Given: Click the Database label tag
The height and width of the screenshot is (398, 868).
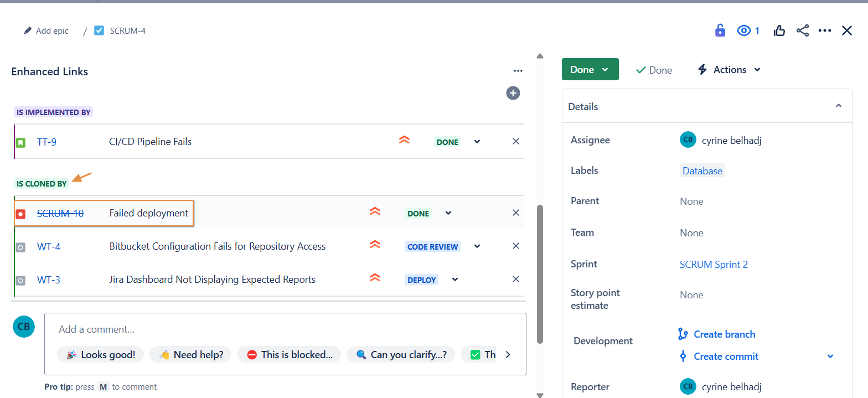Looking at the screenshot, I should pos(702,171).
